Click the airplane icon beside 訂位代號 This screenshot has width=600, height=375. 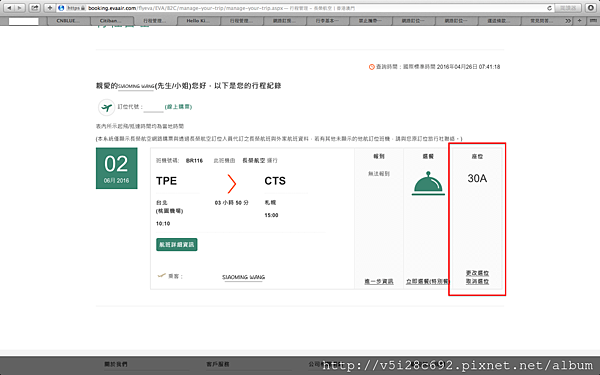pyautogui.click(x=106, y=107)
